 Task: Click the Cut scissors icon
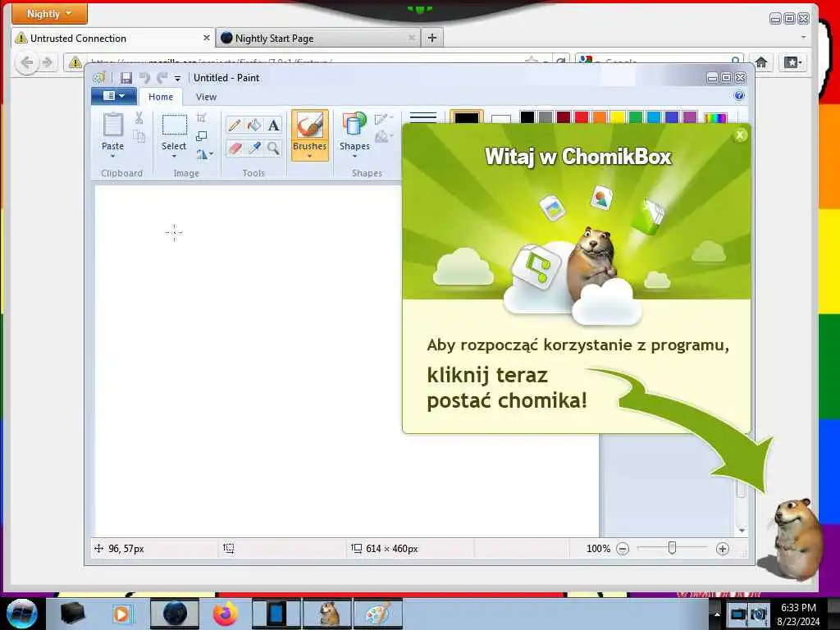coord(139,118)
